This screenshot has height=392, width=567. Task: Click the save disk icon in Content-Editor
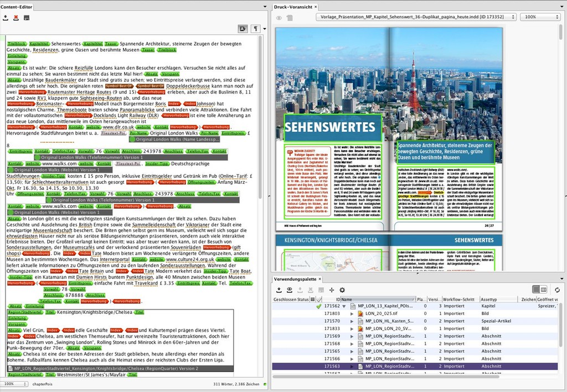26,18
